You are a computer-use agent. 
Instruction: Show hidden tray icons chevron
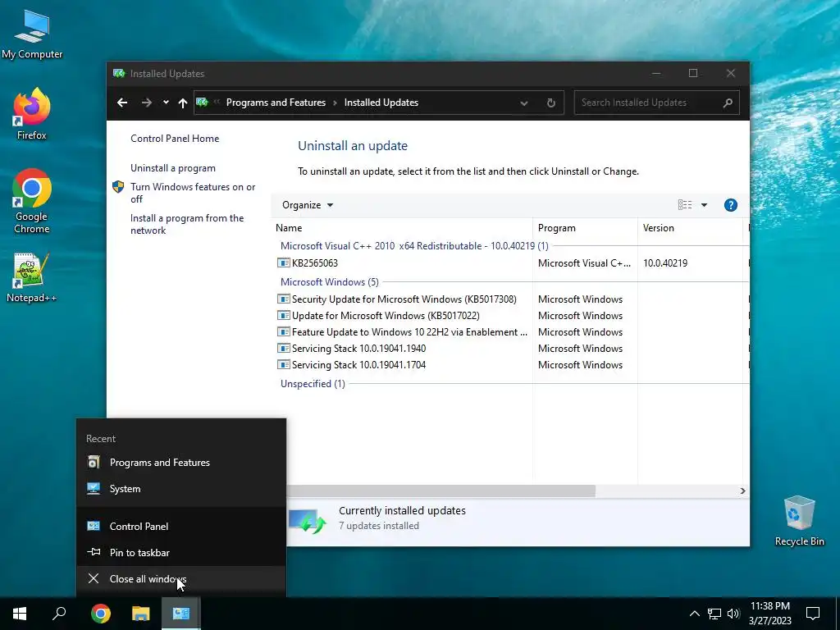pos(694,614)
